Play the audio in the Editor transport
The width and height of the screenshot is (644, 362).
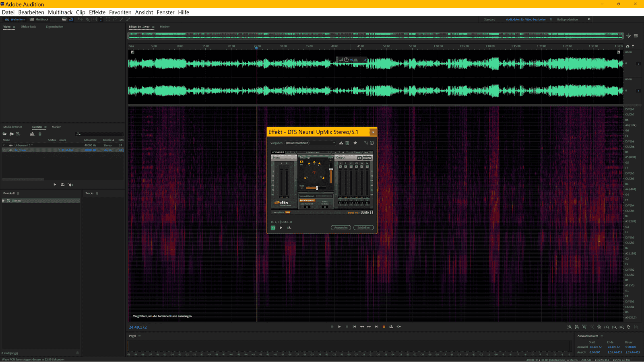click(339, 327)
